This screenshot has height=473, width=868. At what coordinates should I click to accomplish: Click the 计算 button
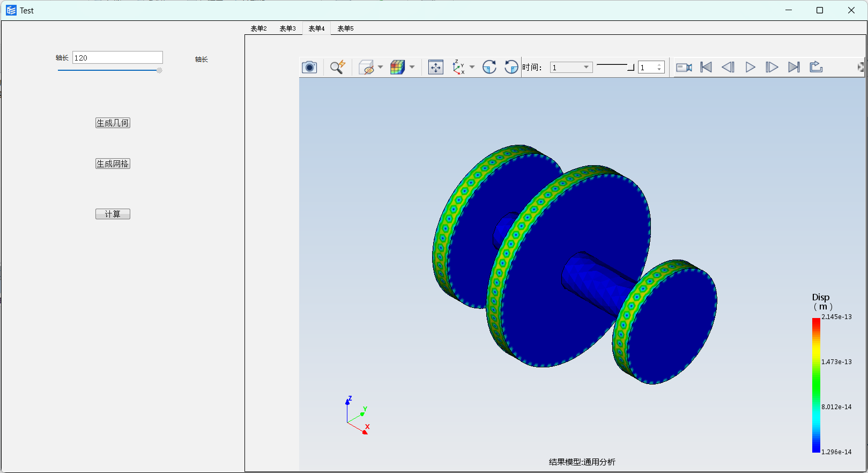pyautogui.click(x=113, y=214)
